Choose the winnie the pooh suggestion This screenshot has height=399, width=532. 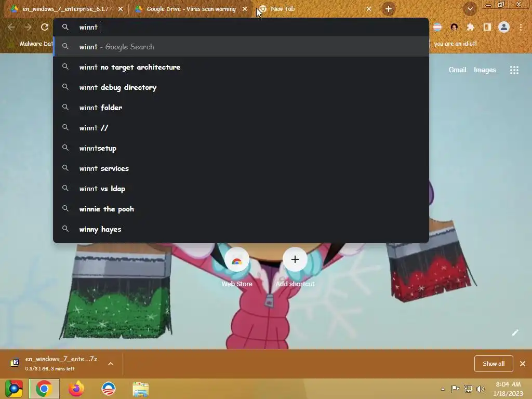[x=241, y=209]
